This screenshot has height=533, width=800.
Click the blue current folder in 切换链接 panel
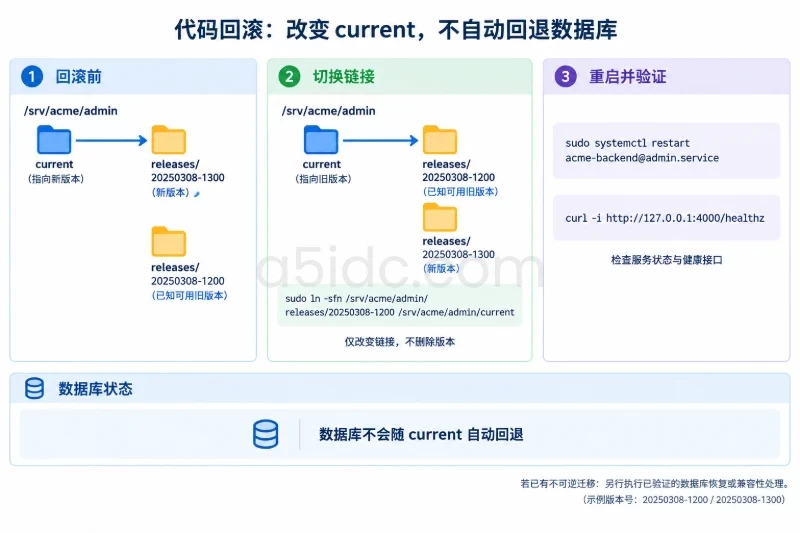pyautogui.click(x=321, y=139)
